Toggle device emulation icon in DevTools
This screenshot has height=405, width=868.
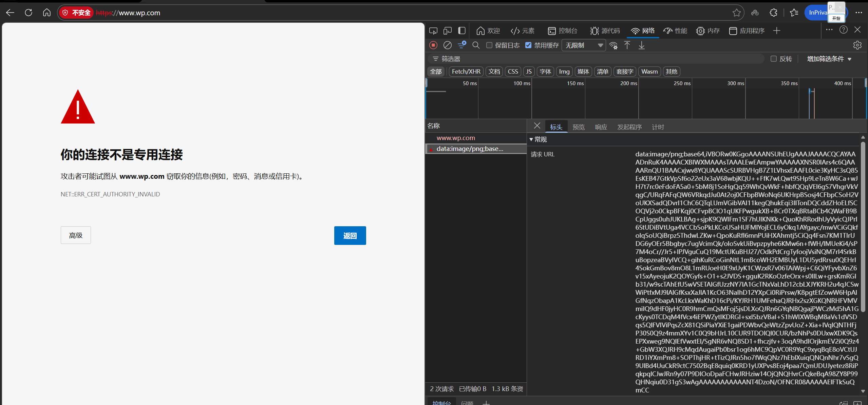(448, 31)
